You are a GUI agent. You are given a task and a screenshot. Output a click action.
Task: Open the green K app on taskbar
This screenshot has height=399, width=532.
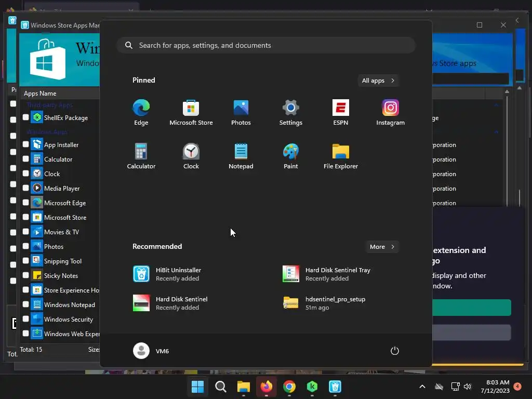click(x=312, y=387)
